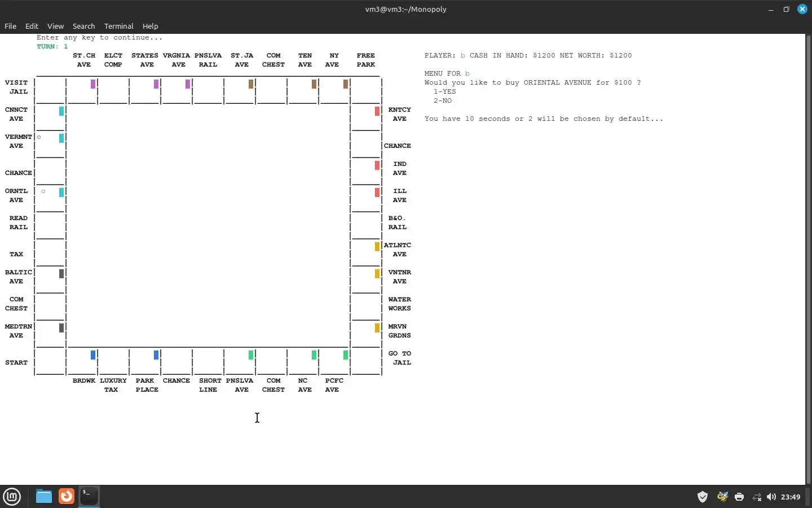812x508 pixels.
Task: Click the MENU FOR b line
Action: click(447, 73)
